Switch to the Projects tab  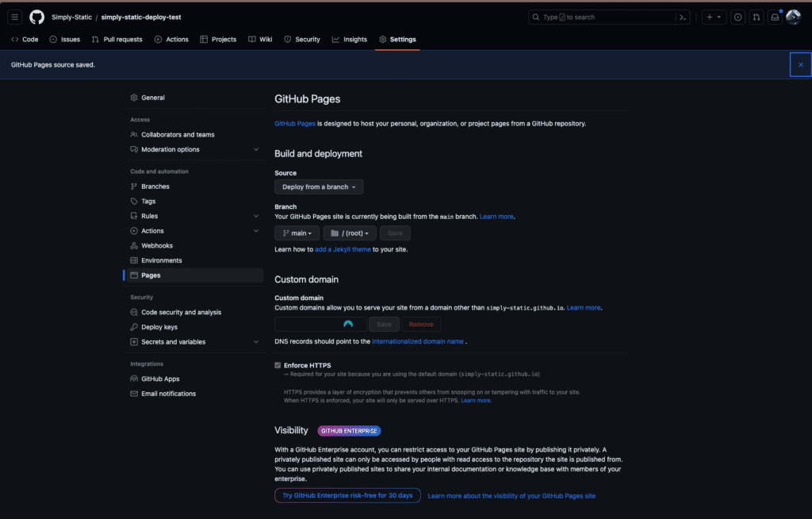click(218, 40)
